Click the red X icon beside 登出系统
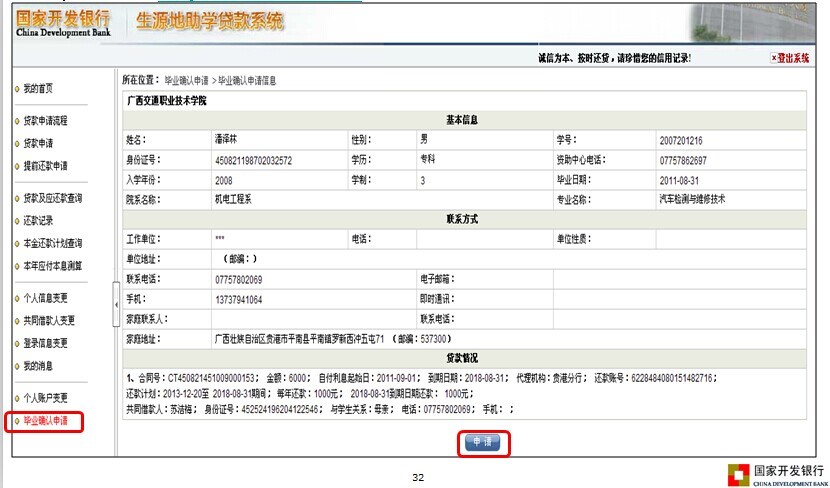The image size is (830, 488). click(773, 58)
